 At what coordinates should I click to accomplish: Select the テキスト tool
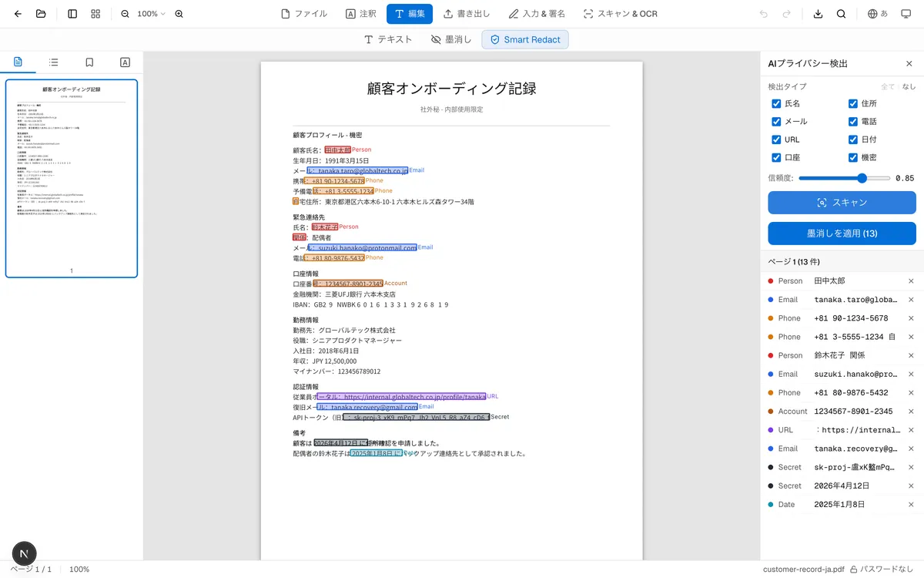coord(388,39)
